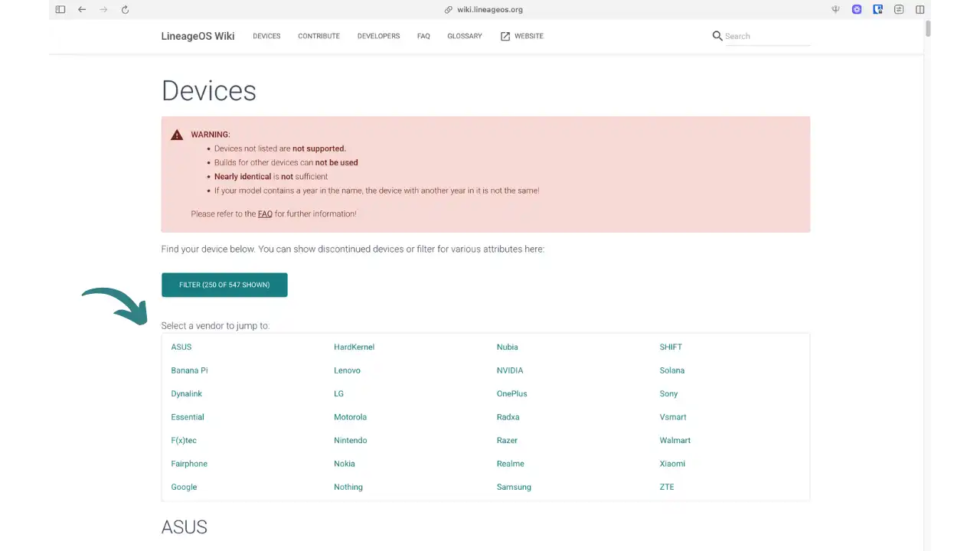Click the FAQ link in the warning box

(265, 214)
